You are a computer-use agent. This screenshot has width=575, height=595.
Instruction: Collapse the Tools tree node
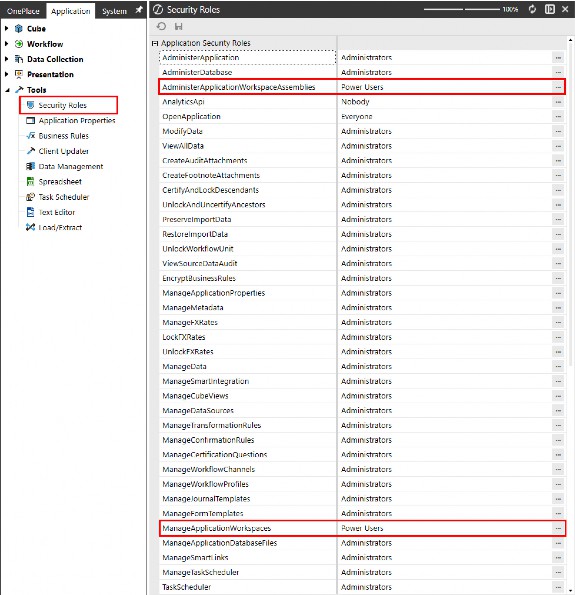(x=7, y=90)
